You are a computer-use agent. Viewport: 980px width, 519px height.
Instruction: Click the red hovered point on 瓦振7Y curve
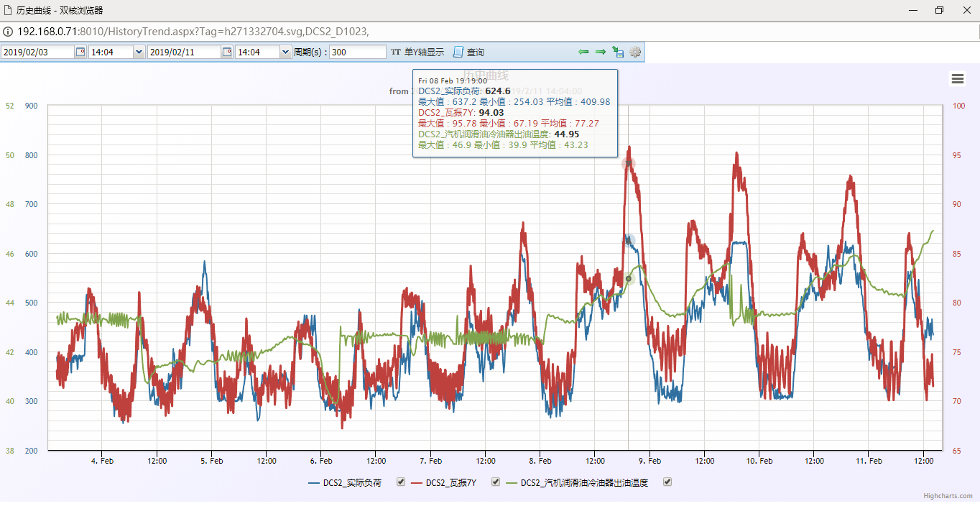629,164
